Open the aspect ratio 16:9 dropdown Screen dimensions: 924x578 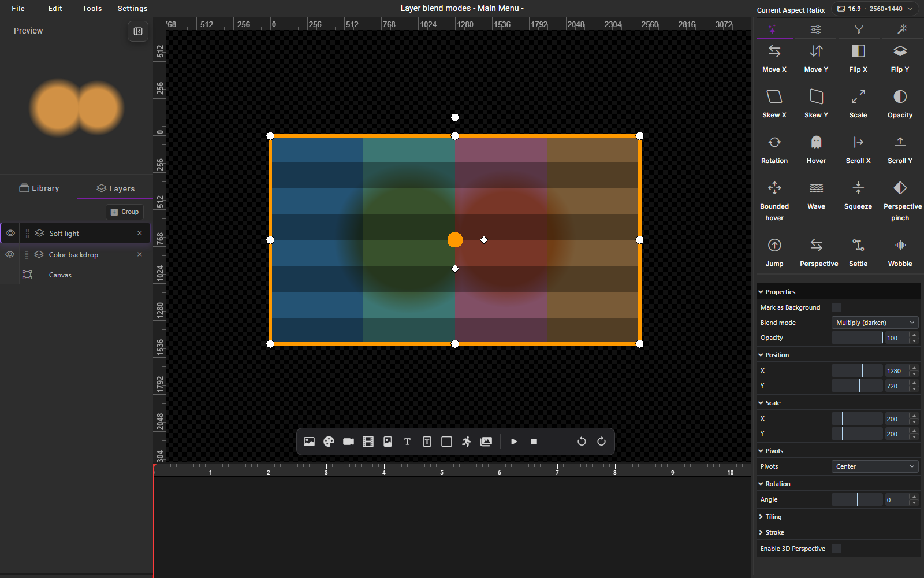pos(876,9)
